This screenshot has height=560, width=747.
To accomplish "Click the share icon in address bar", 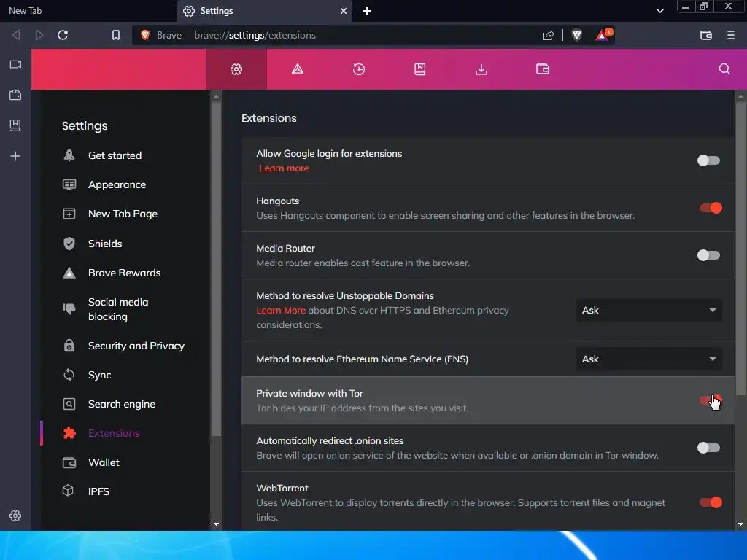I will [549, 35].
